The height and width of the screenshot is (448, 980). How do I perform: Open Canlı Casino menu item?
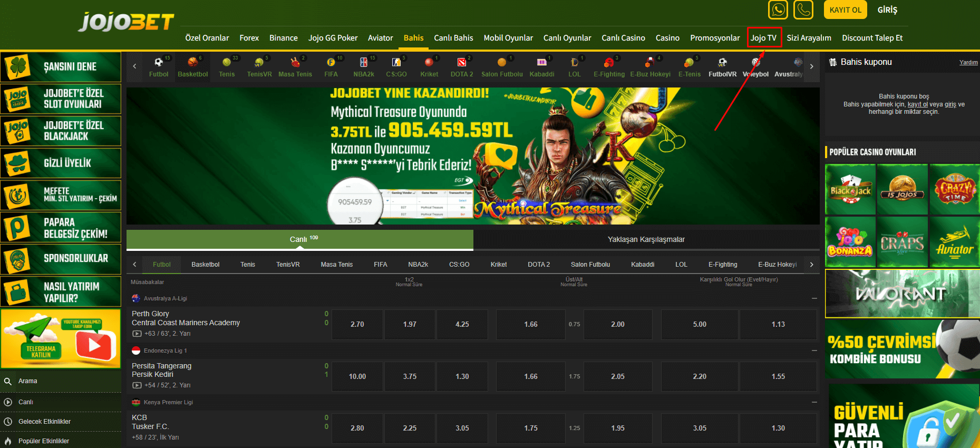pos(623,38)
